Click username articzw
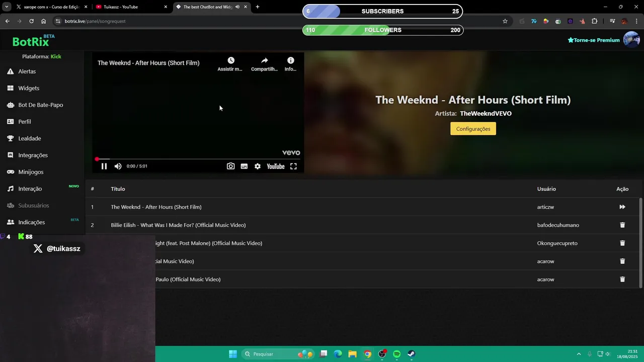This screenshot has height=362, width=644. (545, 207)
